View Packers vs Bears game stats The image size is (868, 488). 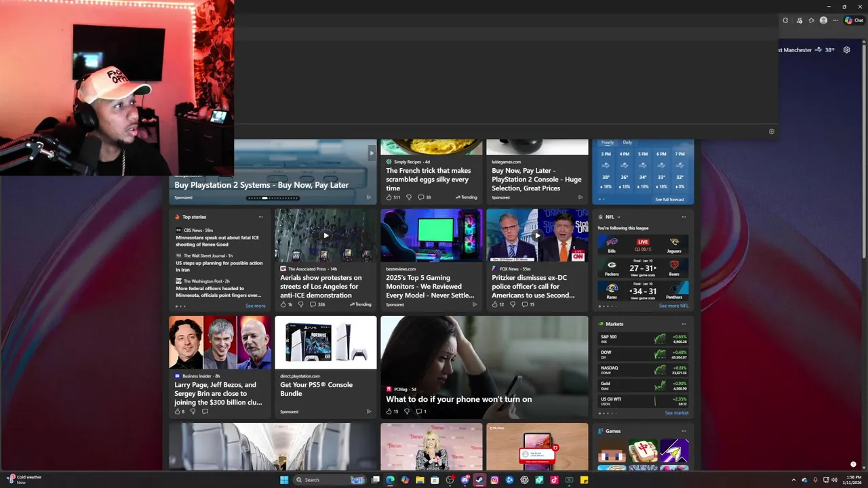[643, 268]
